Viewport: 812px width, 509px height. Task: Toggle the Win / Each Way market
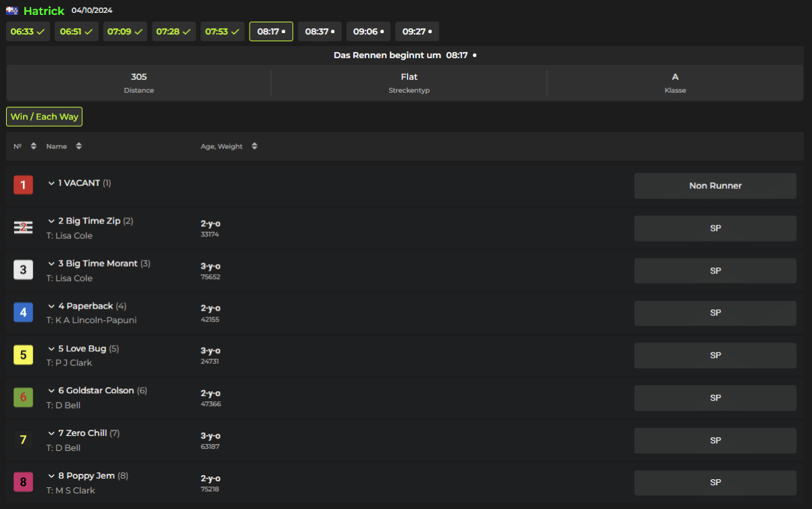click(x=44, y=116)
